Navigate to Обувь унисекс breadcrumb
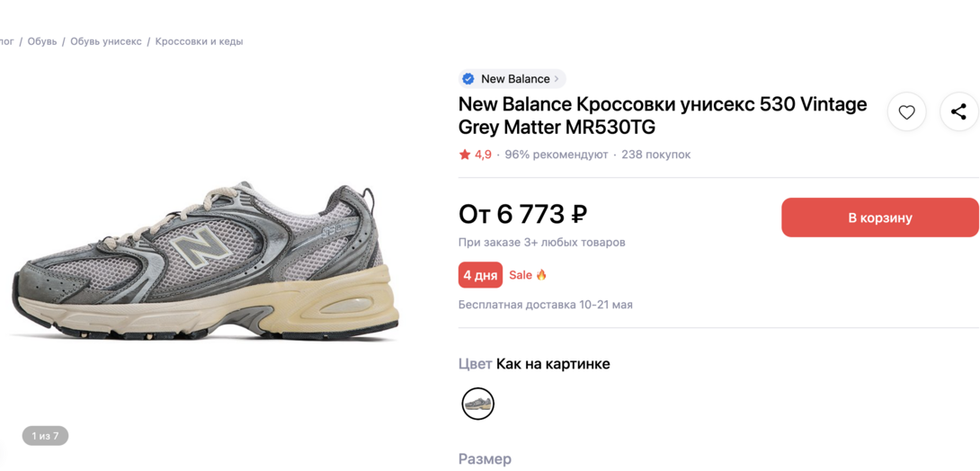 click(106, 41)
